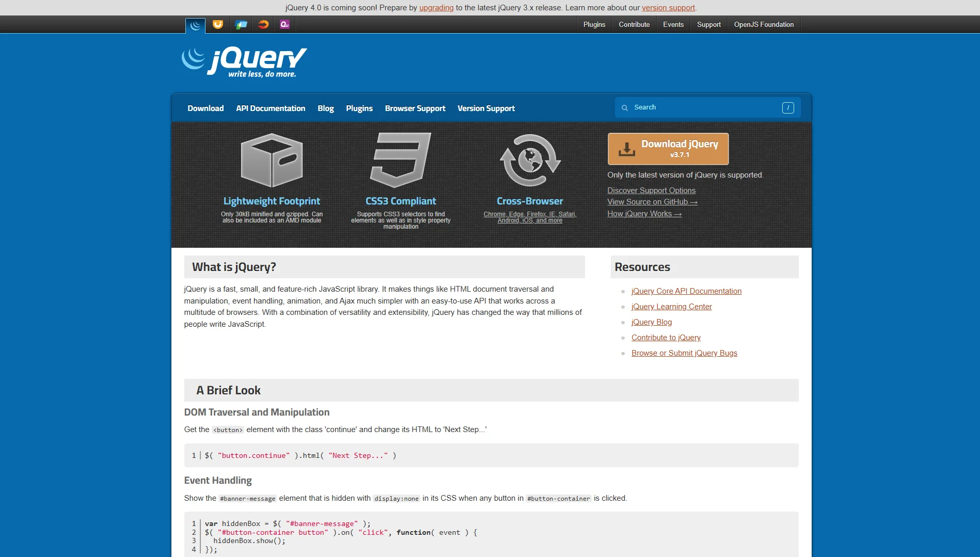The height and width of the screenshot is (557, 980).
Task: Click the button.continue code line
Action: pyautogui.click(x=301, y=455)
